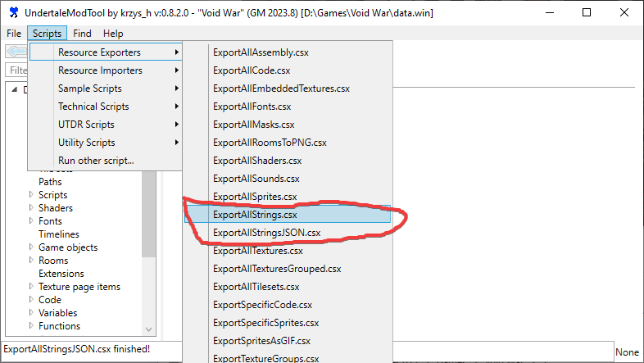This screenshot has height=363, width=644.
Task: Click the Utility Scripts submenu arrow
Action: pos(177,143)
